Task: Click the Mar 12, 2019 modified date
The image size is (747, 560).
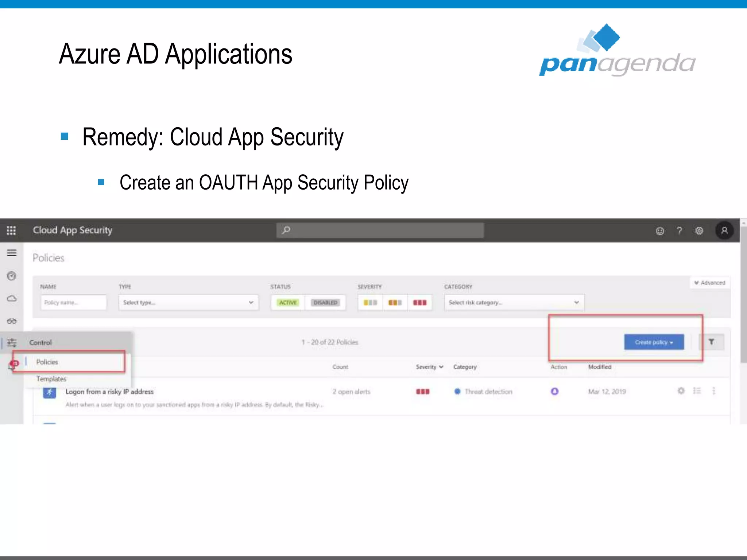Action: click(x=607, y=392)
